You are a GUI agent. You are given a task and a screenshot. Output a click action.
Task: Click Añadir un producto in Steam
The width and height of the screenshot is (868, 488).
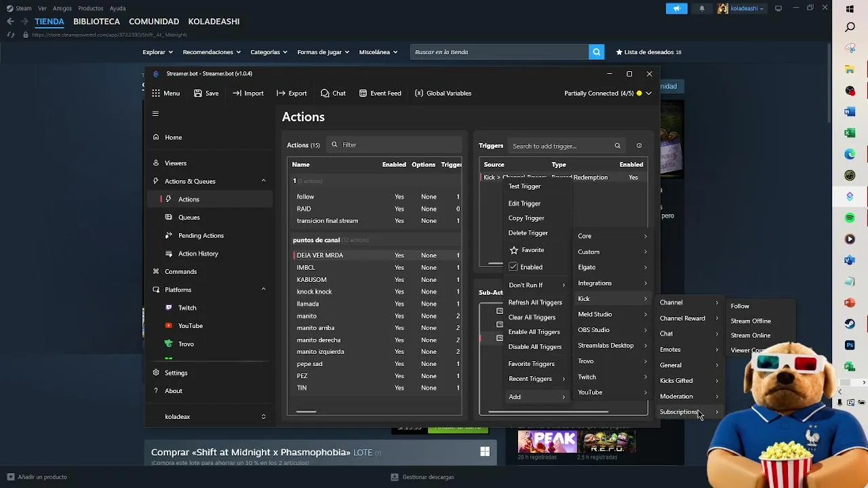coord(37,477)
